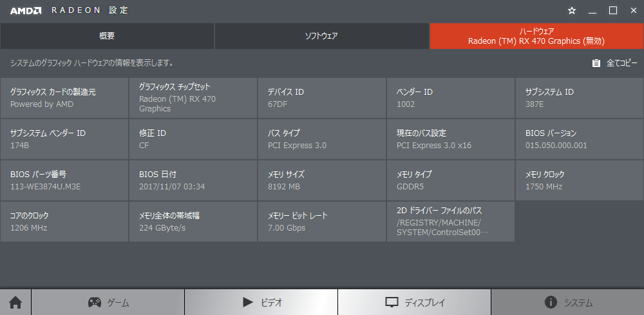Click the サブシステム ベンダー ID value 174B
This screenshot has width=644, height=315.
(x=20, y=146)
